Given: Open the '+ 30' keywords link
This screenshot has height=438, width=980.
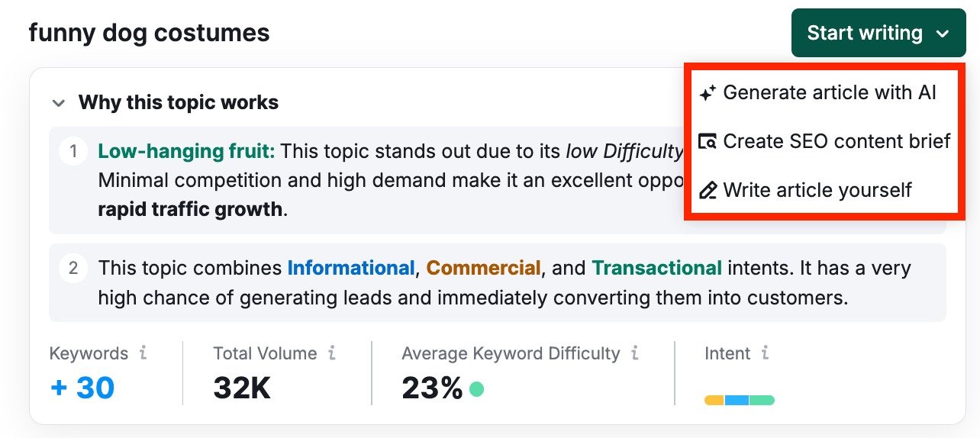Looking at the screenshot, I should (82, 388).
